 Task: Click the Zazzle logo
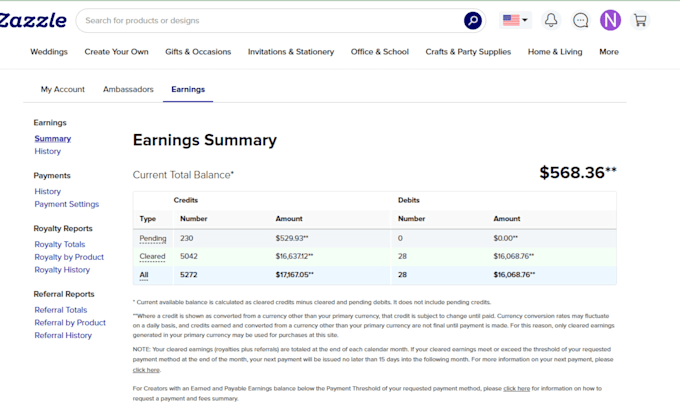[33, 20]
